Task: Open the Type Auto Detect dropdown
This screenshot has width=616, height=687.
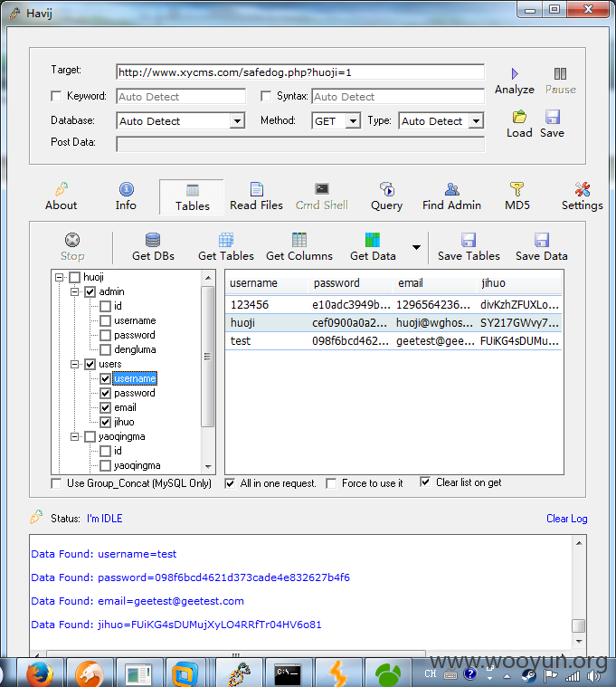Action: pyautogui.click(x=476, y=121)
